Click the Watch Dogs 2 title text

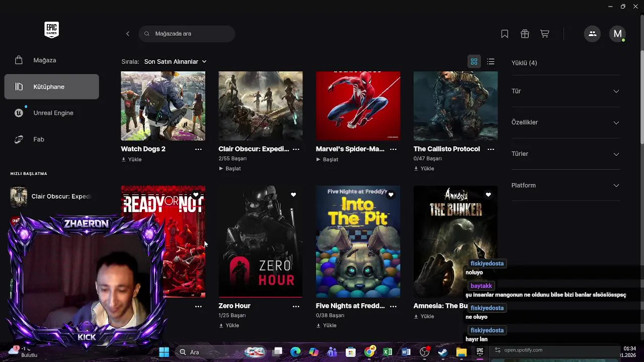point(143,149)
